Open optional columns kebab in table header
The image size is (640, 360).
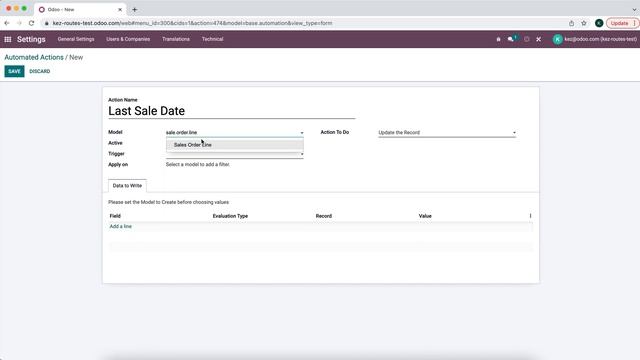click(x=530, y=216)
